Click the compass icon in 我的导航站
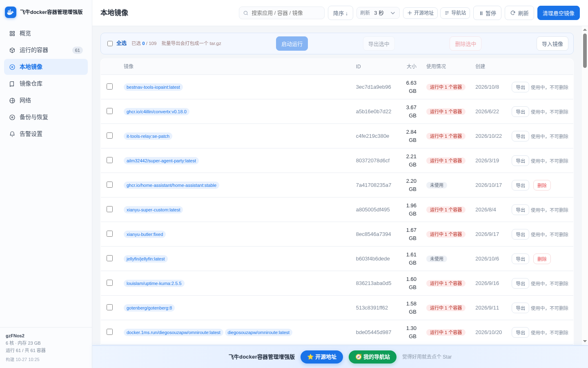588x368 pixels. tap(359, 357)
